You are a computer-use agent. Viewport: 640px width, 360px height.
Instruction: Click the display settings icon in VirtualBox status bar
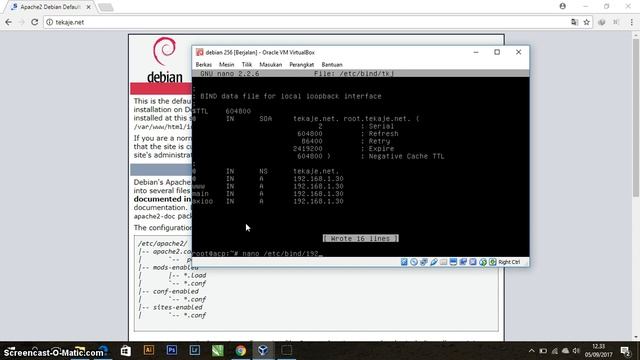tap(453, 262)
